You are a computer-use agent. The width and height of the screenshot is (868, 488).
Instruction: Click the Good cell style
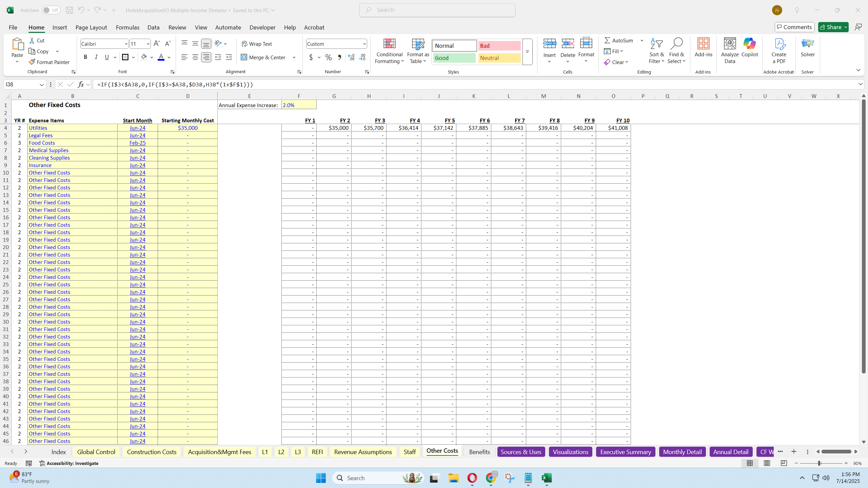454,58
